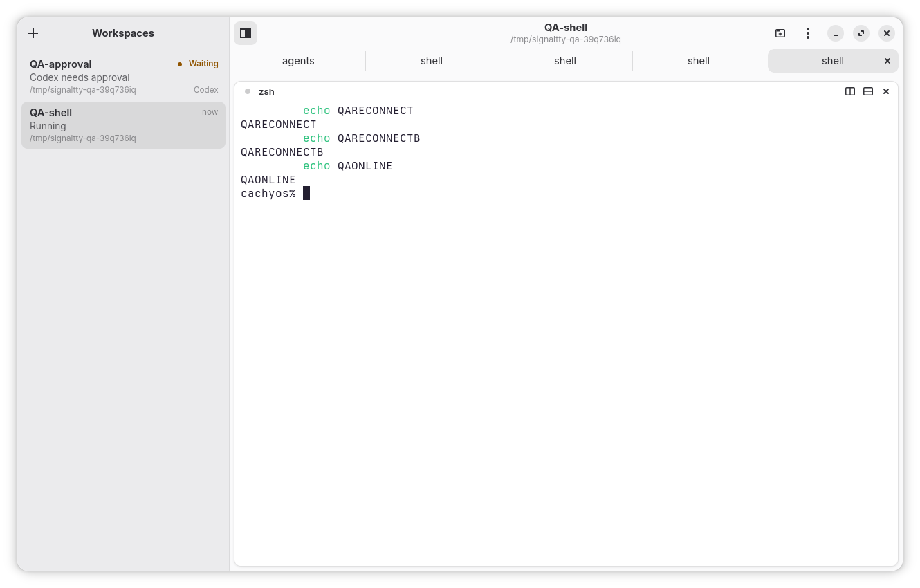Viewport: 920px width, 588px height.
Task: Click the Running status under QA-shell
Action: [x=48, y=126]
